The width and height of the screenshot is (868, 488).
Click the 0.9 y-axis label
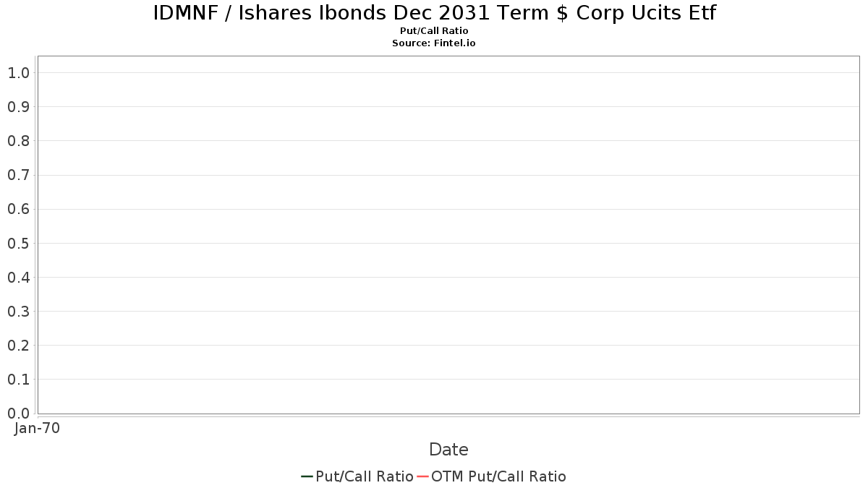(x=18, y=107)
